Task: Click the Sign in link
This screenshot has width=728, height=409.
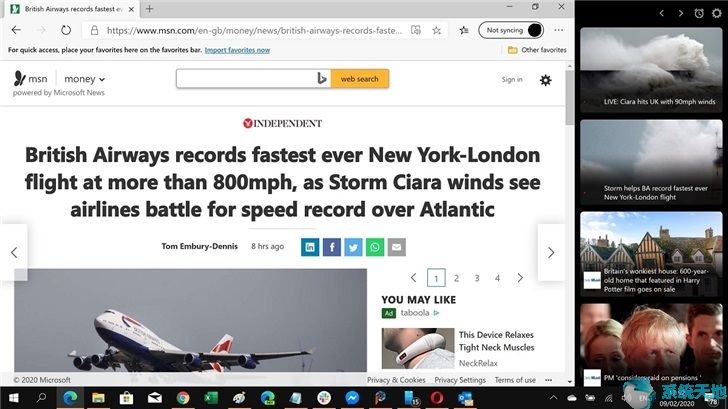Action: 512,79
